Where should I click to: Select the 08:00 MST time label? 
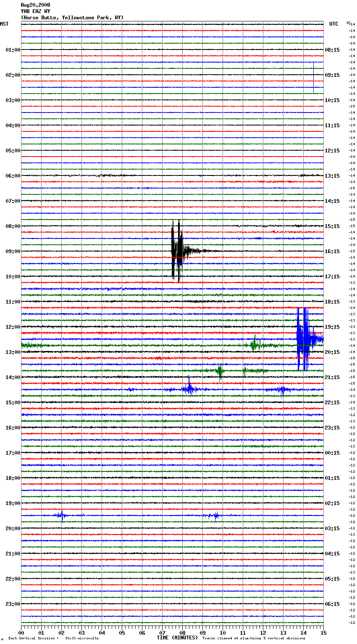point(13,226)
